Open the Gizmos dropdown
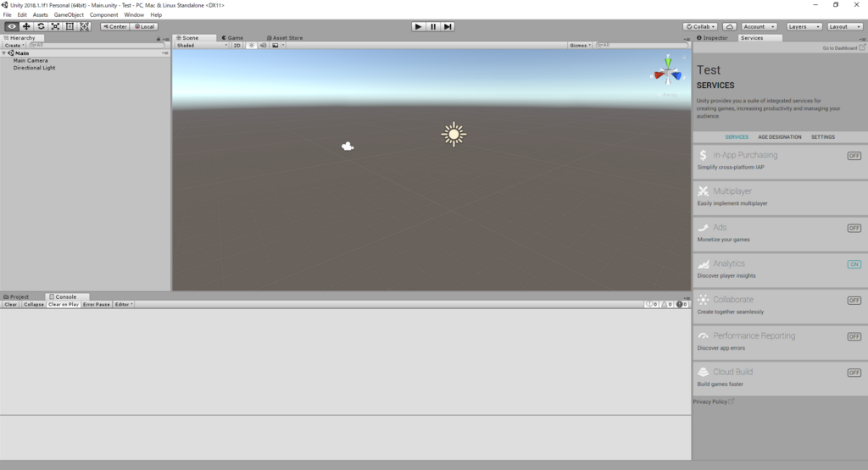The width and height of the screenshot is (868, 470). pos(580,46)
